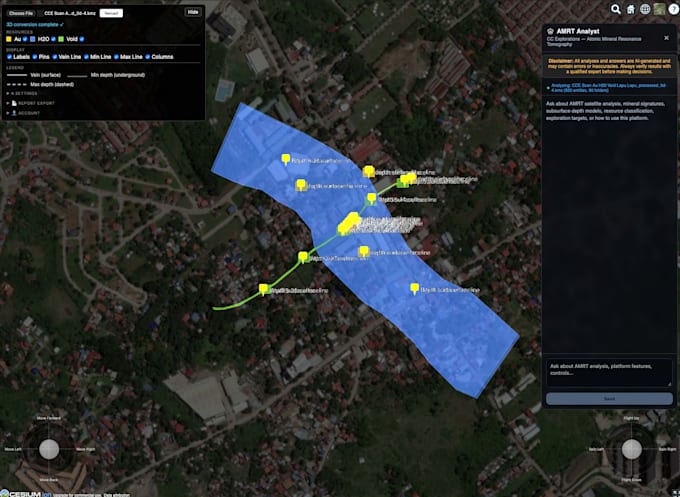Click the Home view icon
Image resolution: width=680 pixels, height=497 pixels.
pyautogui.click(x=630, y=9)
